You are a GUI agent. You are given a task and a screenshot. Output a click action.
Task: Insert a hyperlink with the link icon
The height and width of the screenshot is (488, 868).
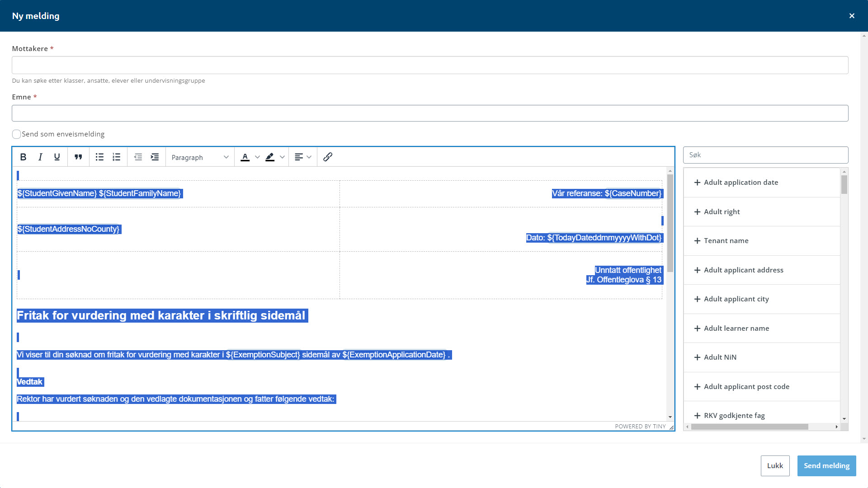pyautogui.click(x=328, y=157)
